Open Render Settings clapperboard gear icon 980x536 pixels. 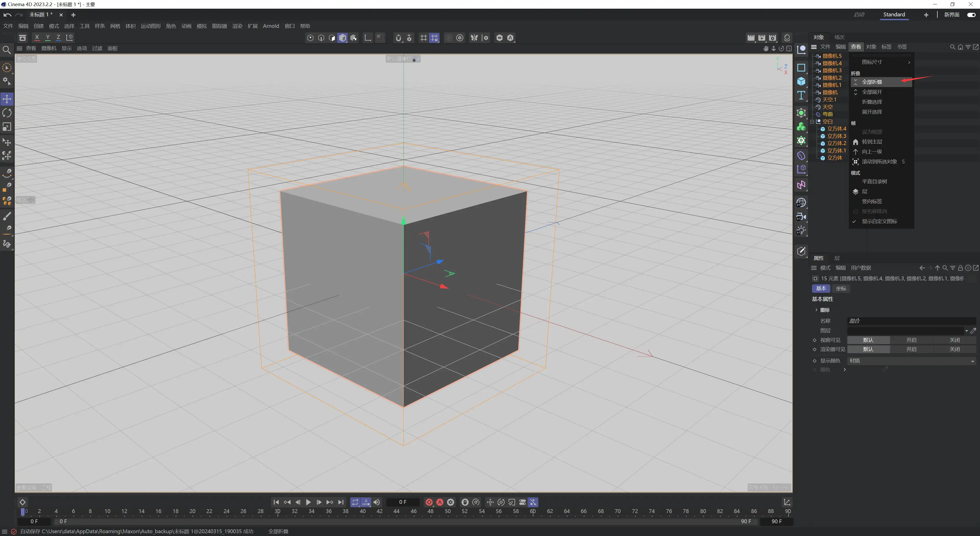[772, 38]
